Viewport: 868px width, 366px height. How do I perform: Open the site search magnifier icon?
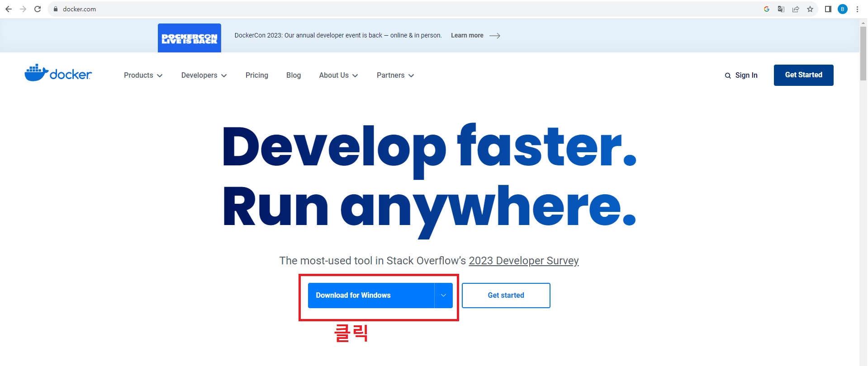pos(728,75)
